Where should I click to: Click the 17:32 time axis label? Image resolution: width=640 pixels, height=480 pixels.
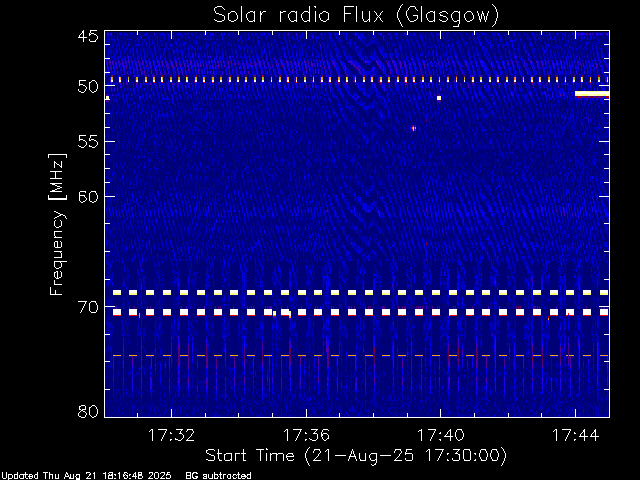[x=171, y=435]
